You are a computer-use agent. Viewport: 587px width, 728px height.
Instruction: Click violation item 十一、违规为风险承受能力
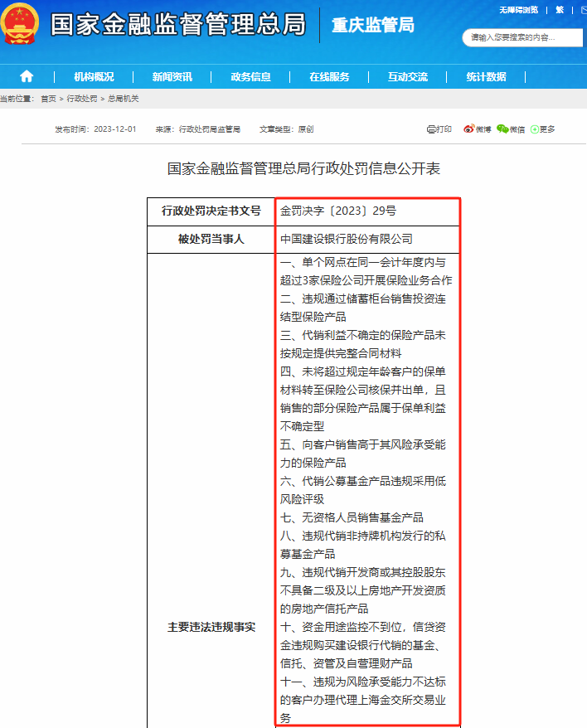click(362, 700)
